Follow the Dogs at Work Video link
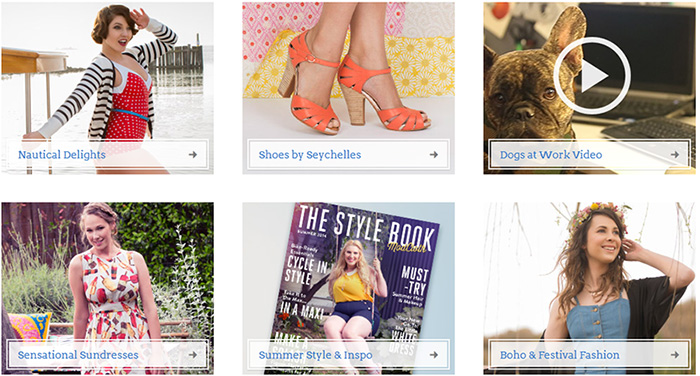 click(551, 155)
